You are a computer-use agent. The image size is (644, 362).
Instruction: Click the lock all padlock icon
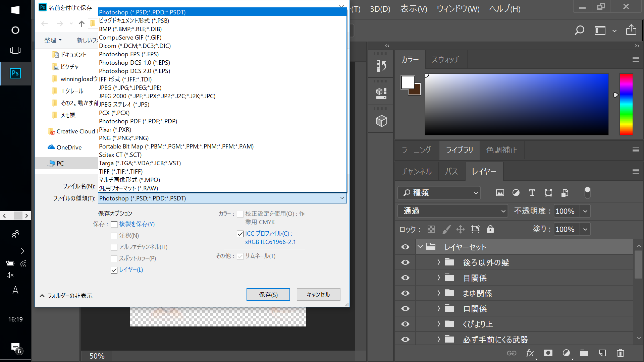[x=490, y=229]
